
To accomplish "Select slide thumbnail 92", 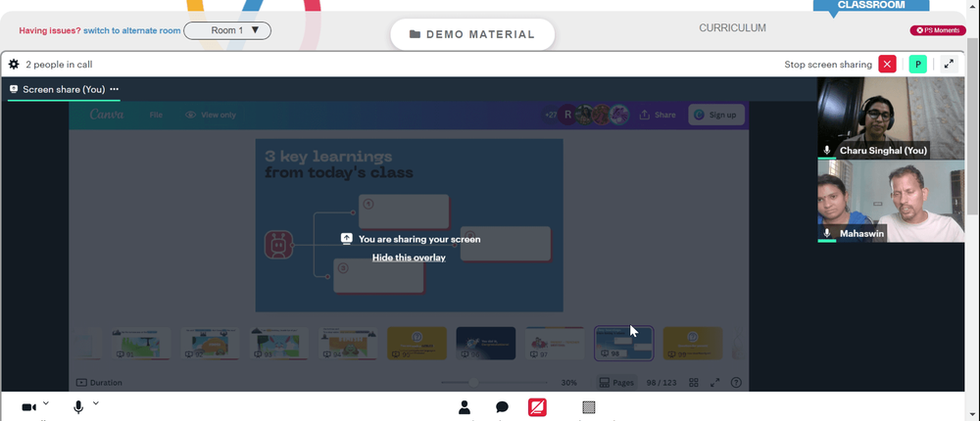I will click(x=210, y=343).
